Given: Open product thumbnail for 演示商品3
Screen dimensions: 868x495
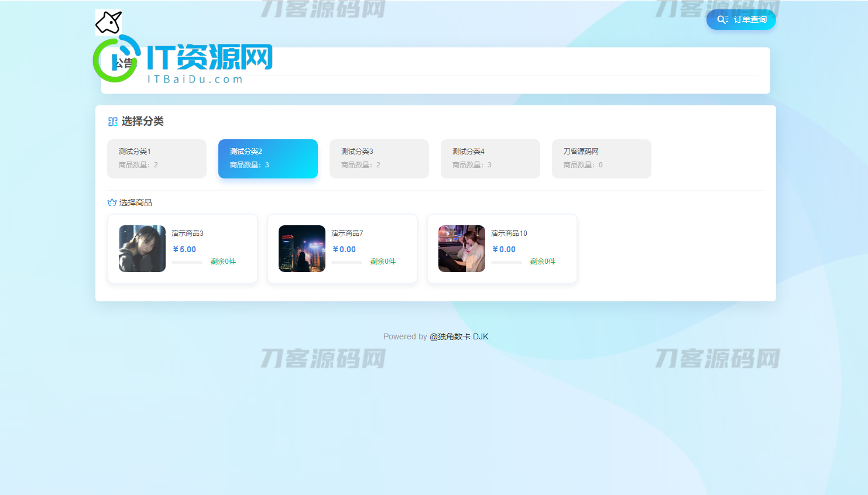Looking at the screenshot, I should [x=142, y=249].
